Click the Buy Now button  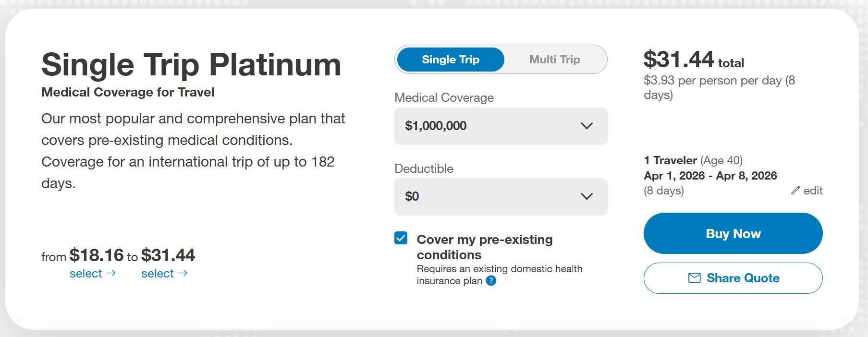coord(733,233)
